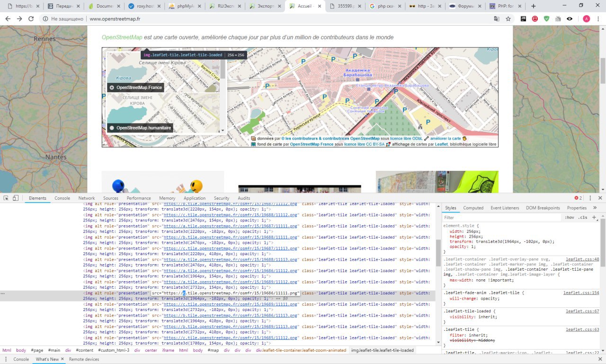The image size is (606, 364).
Task: Open the Application tab
Action: coord(195,198)
